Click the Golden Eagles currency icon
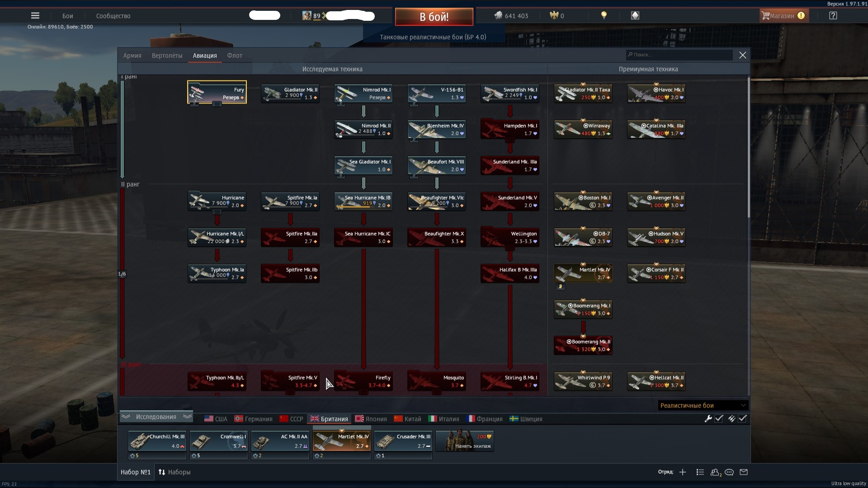This screenshot has height=488, width=868. click(x=554, y=16)
